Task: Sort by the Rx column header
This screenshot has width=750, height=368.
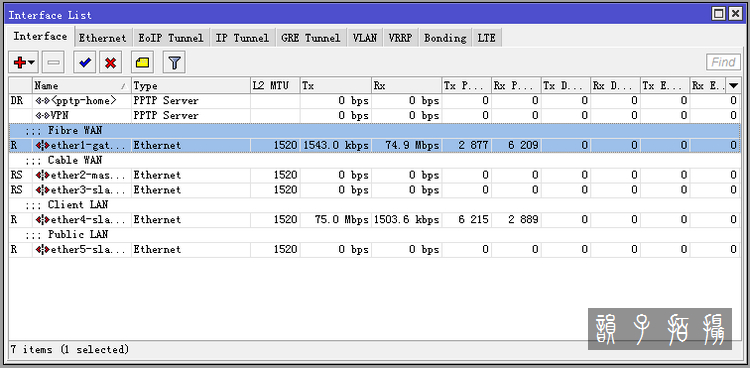Action: coord(407,86)
